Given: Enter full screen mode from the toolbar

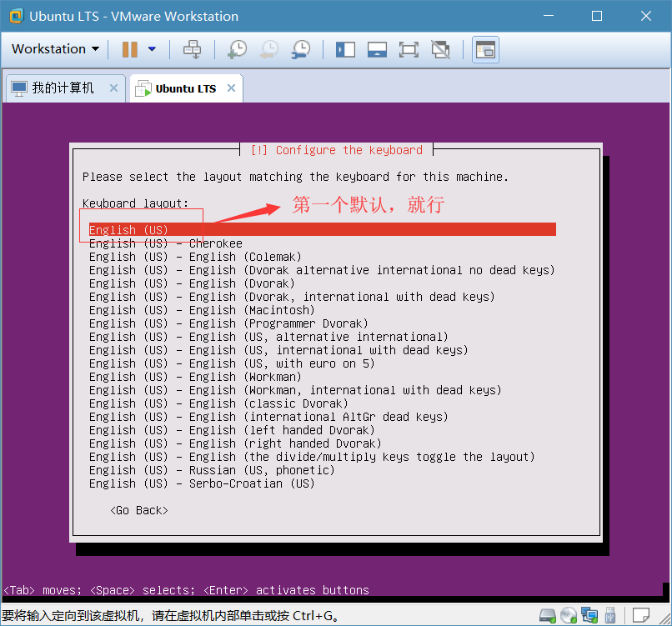Looking at the screenshot, I should 409,49.
